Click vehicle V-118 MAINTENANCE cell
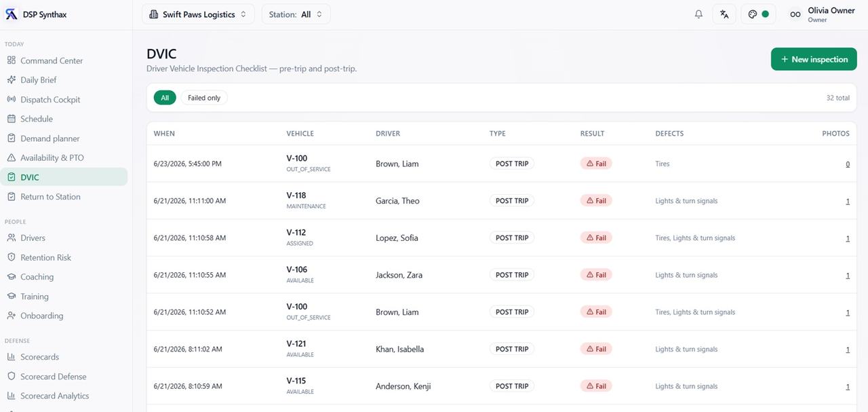This screenshot has width=868, height=412. [x=306, y=200]
